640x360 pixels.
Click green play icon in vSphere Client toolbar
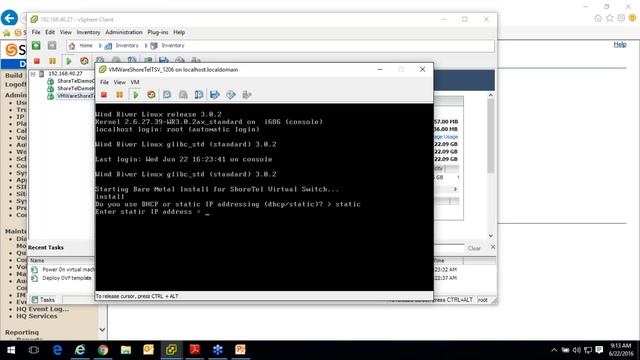[69, 61]
